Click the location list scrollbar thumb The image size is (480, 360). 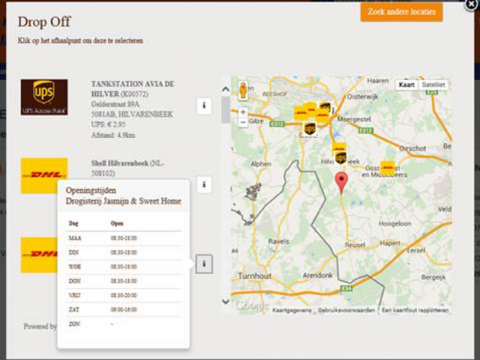pos(226,110)
